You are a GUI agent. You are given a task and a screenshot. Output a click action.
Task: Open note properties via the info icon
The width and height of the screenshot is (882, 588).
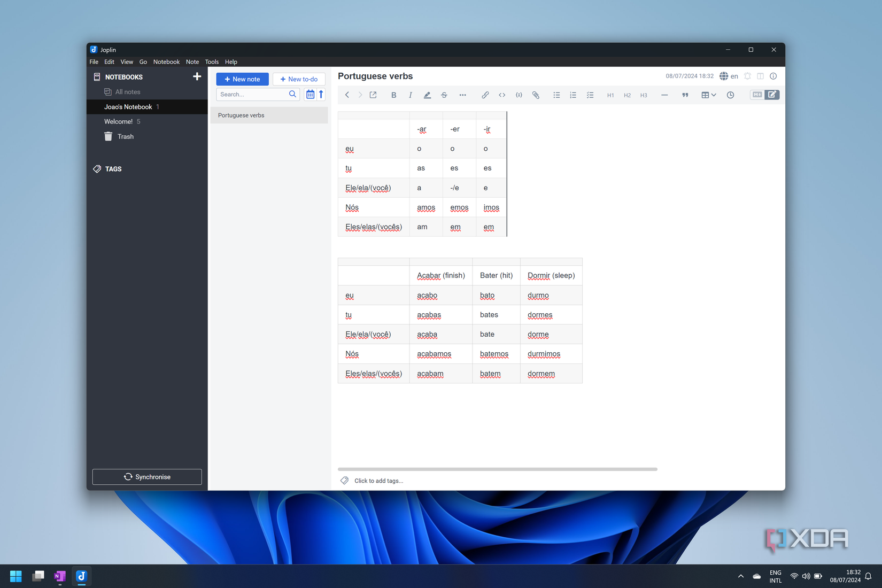[x=773, y=76]
